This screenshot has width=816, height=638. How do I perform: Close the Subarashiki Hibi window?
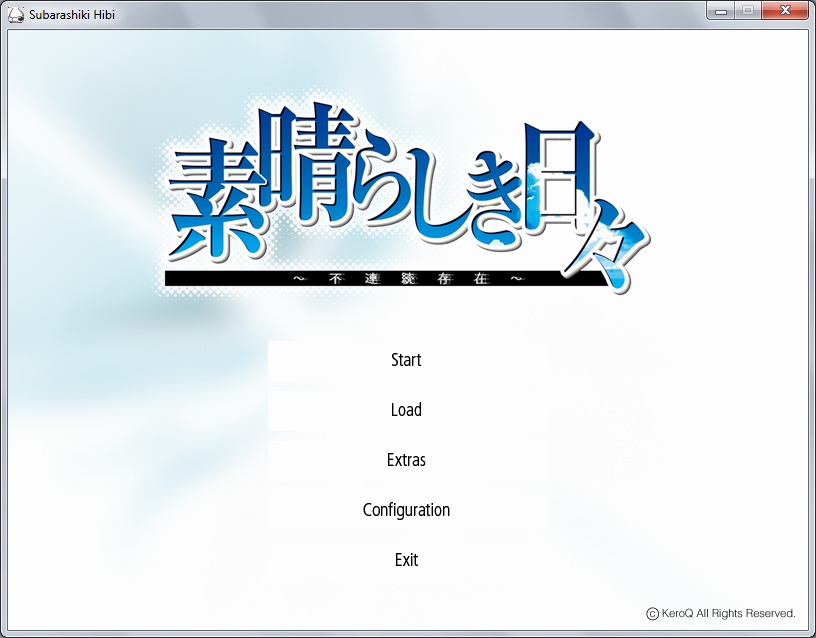tap(785, 10)
